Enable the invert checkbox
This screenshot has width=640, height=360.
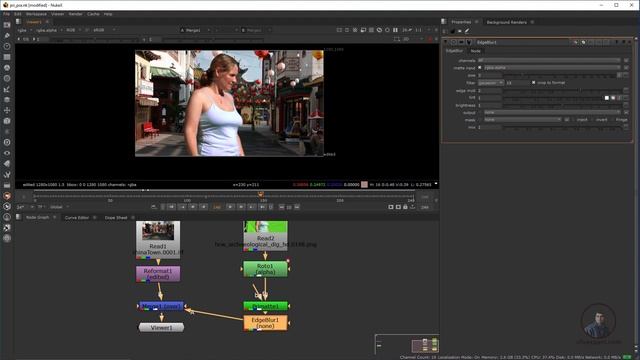click(593, 120)
